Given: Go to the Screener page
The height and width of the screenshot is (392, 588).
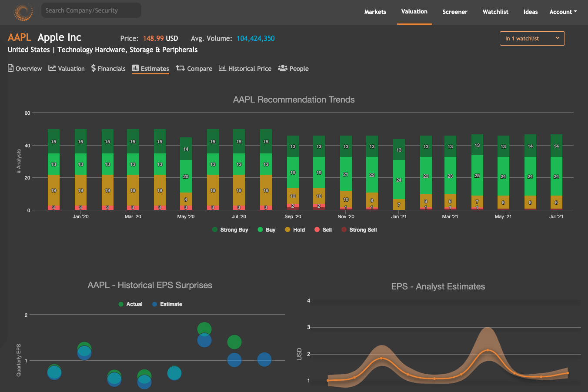Looking at the screenshot, I should point(455,12).
